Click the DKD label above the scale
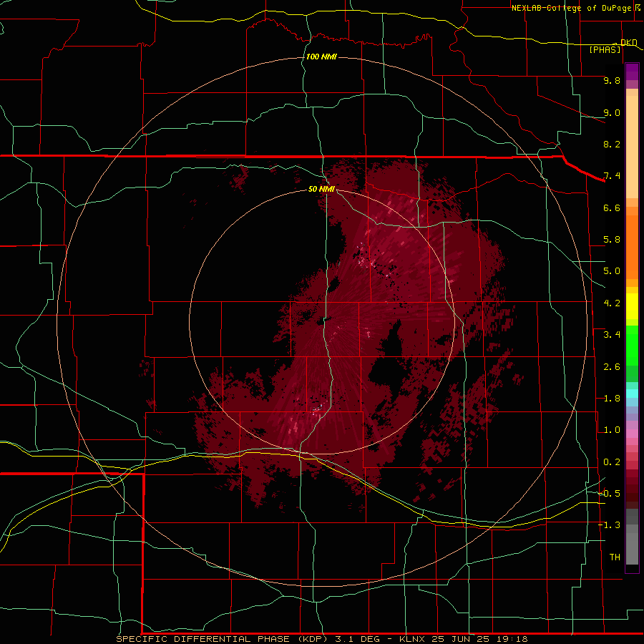644x644 pixels. tap(628, 42)
